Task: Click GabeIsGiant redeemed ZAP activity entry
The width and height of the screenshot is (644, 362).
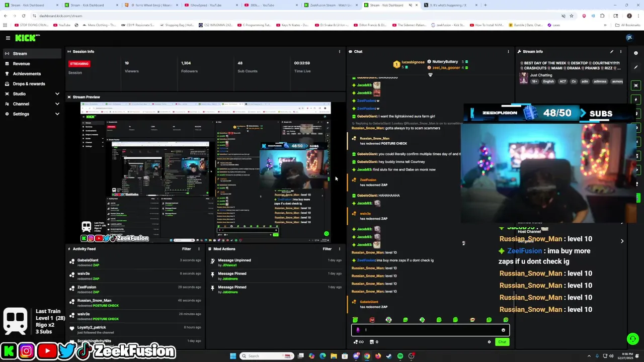Action: click(136, 262)
